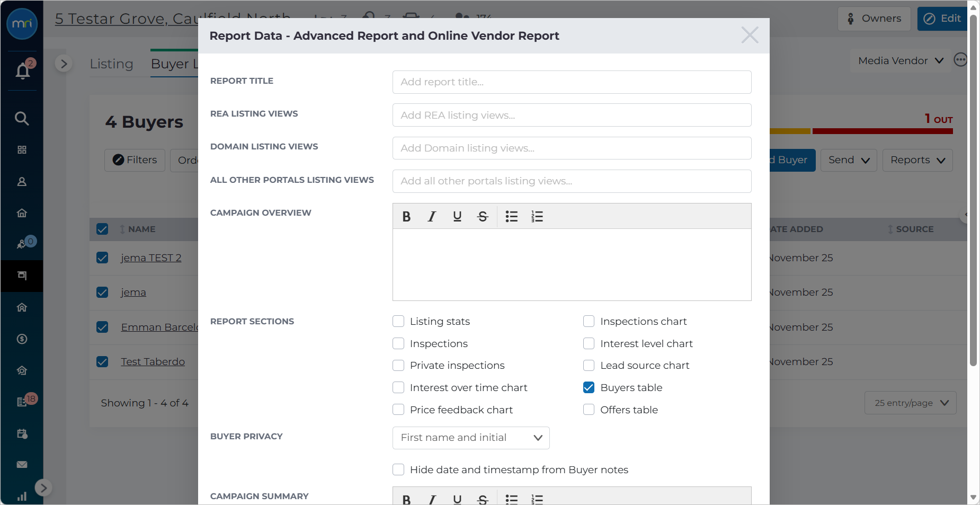Image resolution: width=980 pixels, height=505 pixels.
Task: Sort by the SOURCE column header
Action: pos(911,229)
